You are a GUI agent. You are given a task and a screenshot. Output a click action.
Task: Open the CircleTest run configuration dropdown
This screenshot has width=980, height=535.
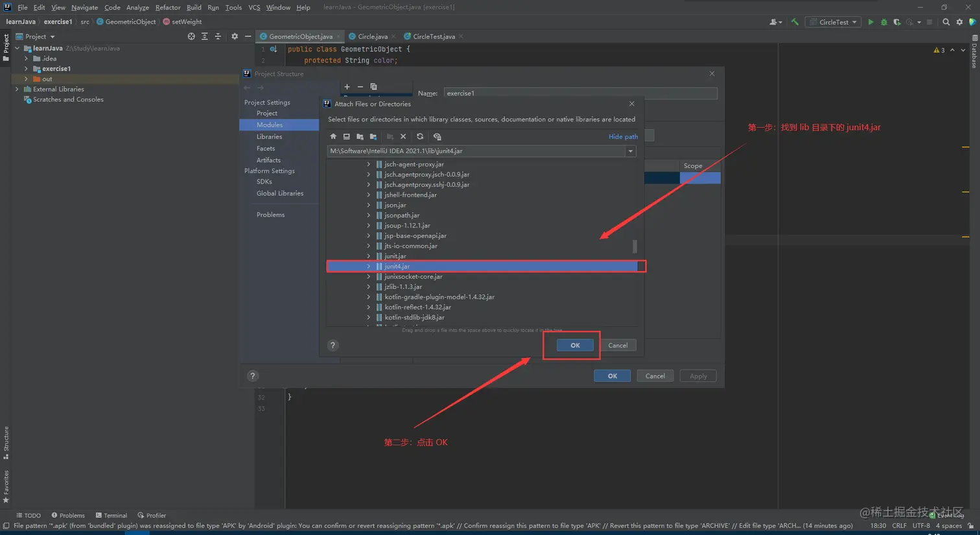pos(834,22)
